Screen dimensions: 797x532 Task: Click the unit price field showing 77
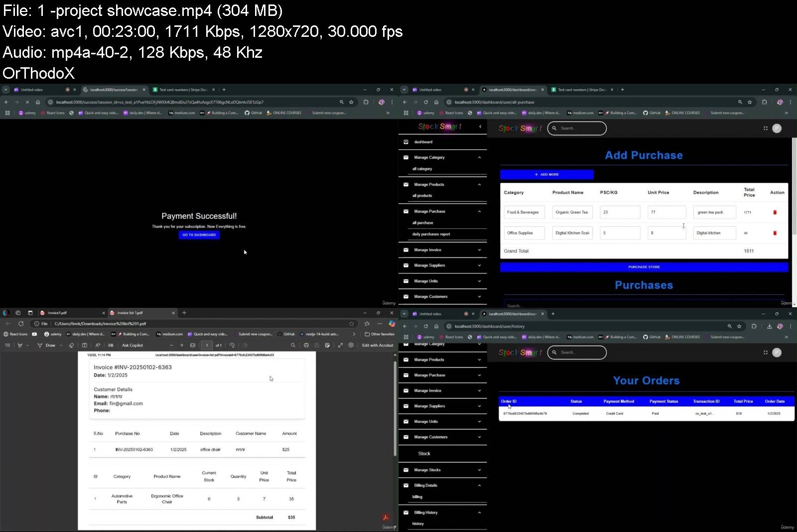click(666, 212)
